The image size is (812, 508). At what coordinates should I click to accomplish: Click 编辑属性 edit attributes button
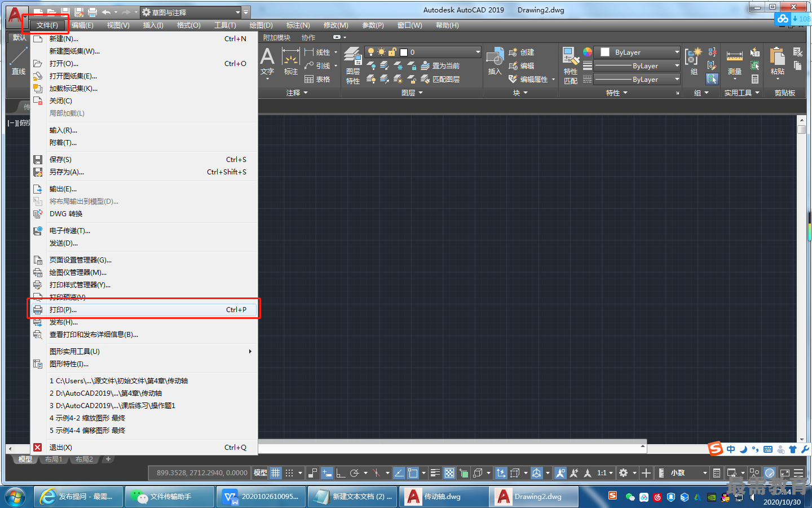click(x=528, y=79)
